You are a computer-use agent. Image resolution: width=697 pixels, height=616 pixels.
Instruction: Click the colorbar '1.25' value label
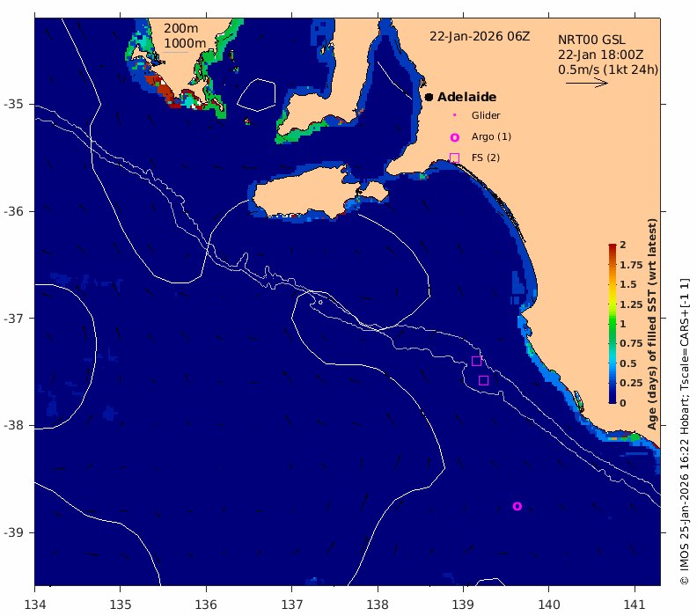[x=631, y=304]
